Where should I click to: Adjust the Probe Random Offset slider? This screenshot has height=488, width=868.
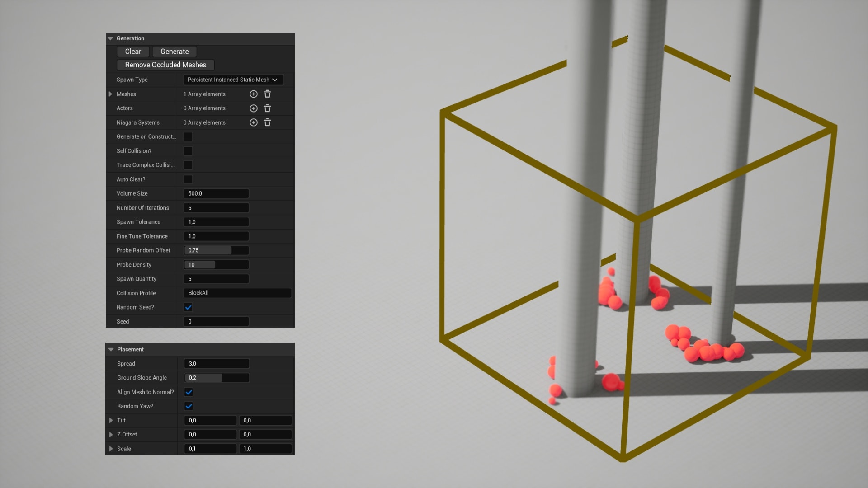(216, 250)
